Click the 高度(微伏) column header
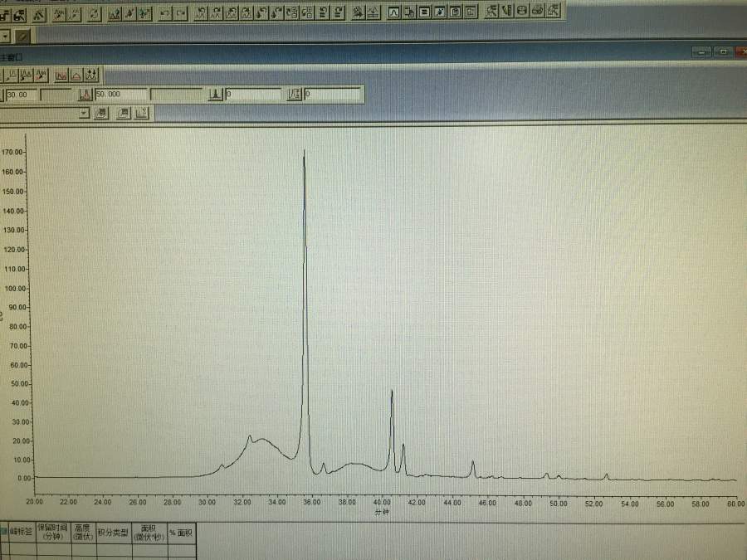Viewport: 747px width, 560px height. [x=83, y=533]
